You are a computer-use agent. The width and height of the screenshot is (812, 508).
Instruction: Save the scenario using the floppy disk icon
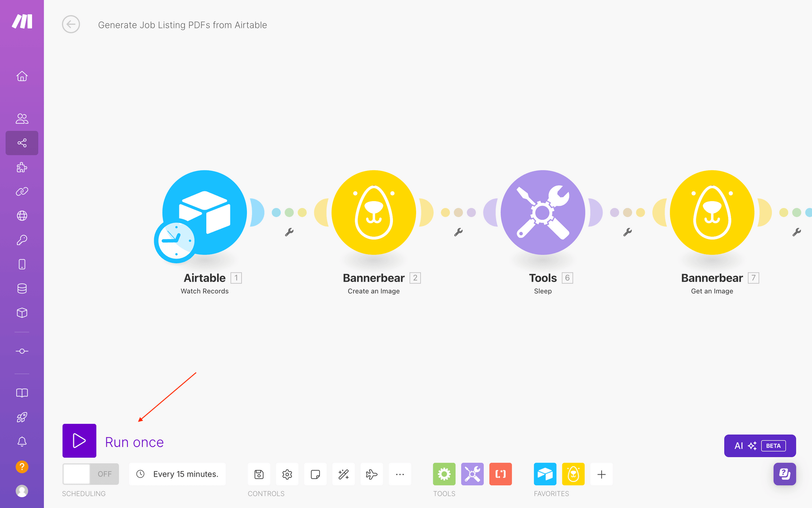pos(259,474)
